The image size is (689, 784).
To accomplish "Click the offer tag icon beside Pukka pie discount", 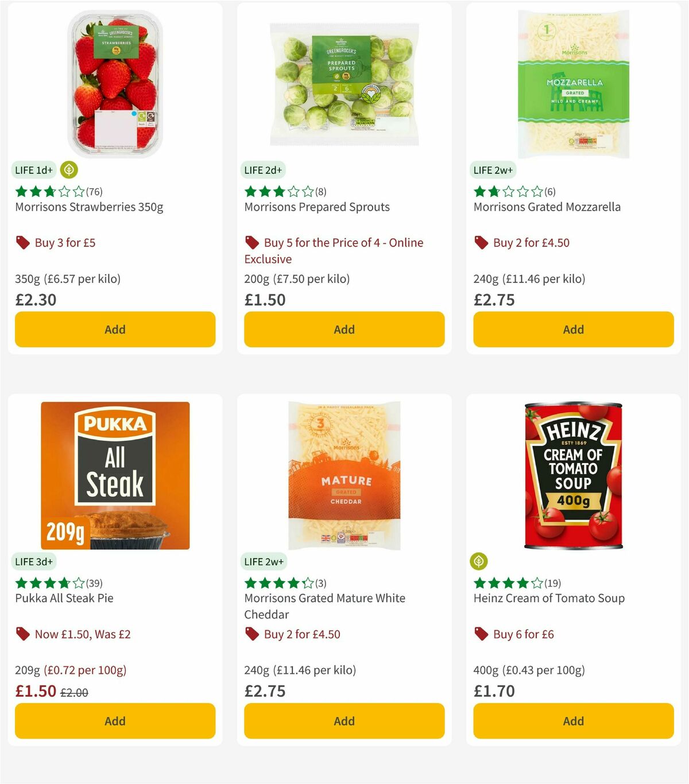I will point(23,634).
